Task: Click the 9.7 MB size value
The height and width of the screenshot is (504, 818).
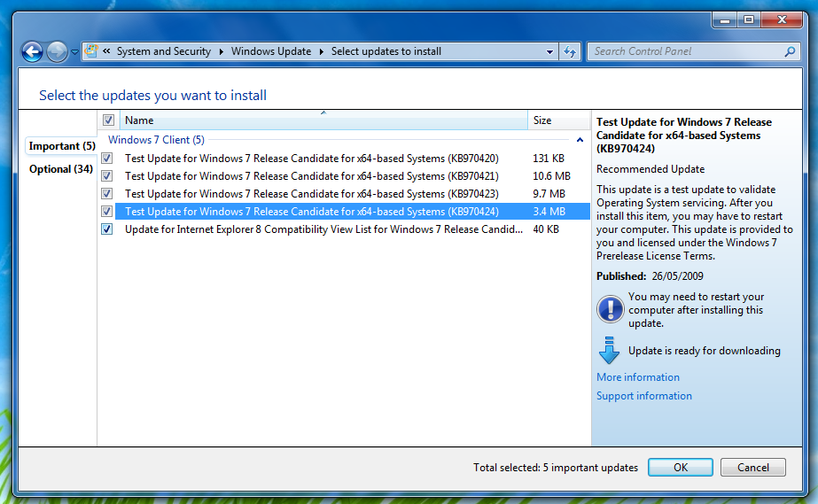Action: coord(549,193)
